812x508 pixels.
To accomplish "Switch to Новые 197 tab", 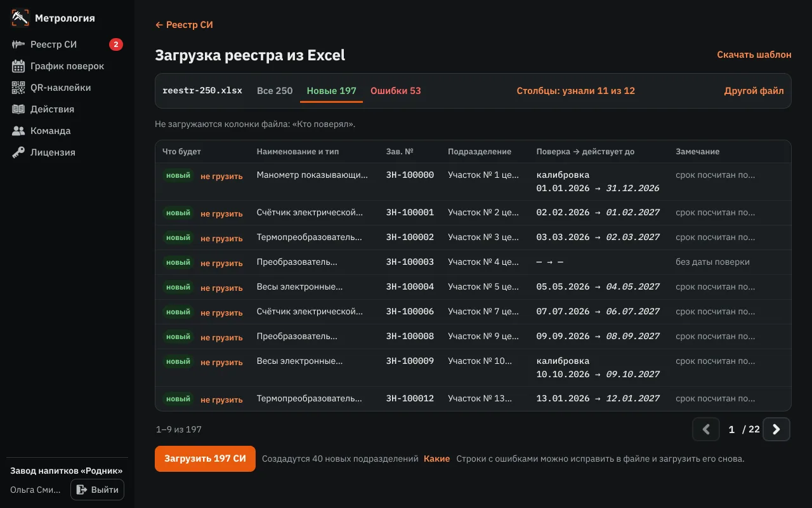I will point(331,91).
